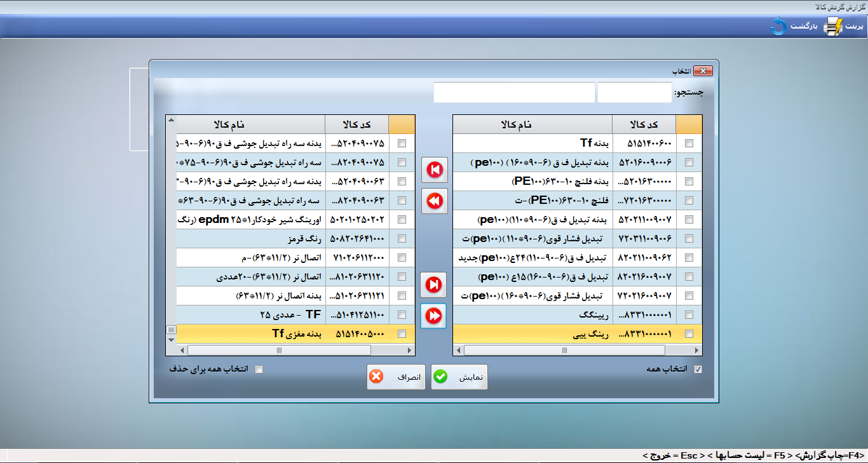Screen dimensions: 868x463
Task: Click the narrow search field beside جستجو label
Action: (634, 92)
